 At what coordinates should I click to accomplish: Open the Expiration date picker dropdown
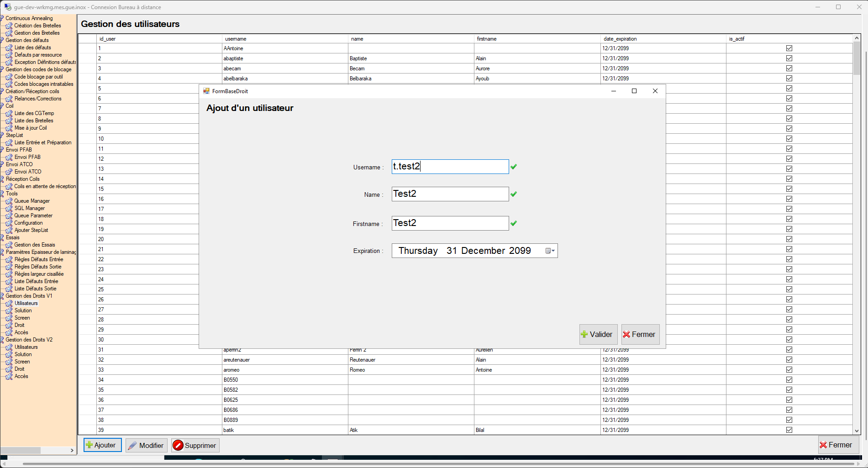(550, 251)
